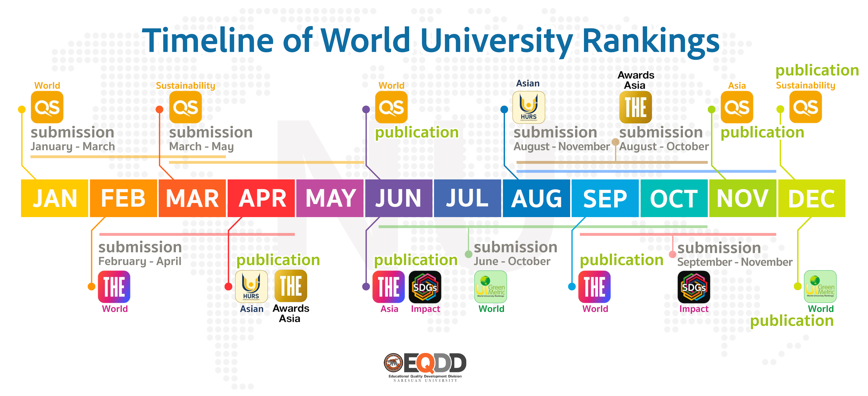Click the UI GreenMetric World icon below July
868x396 pixels.
point(490,287)
